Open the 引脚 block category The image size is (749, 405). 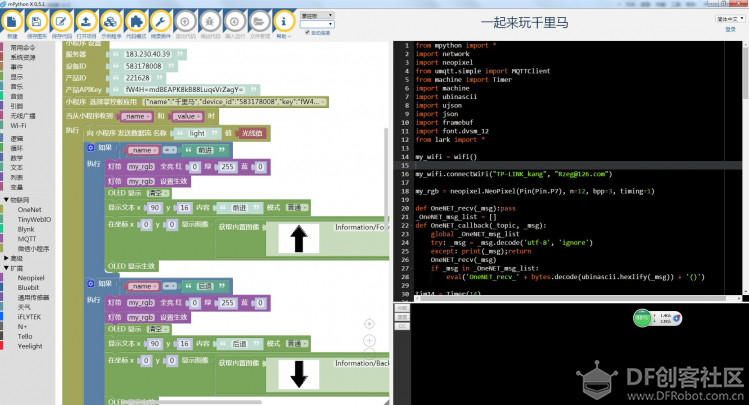tap(16, 106)
